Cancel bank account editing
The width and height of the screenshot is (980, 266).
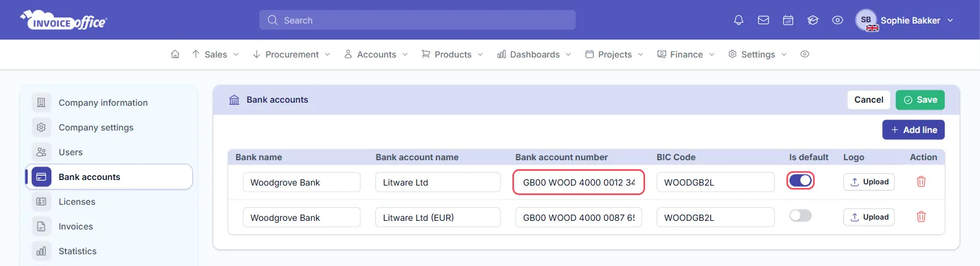[869, 100]
